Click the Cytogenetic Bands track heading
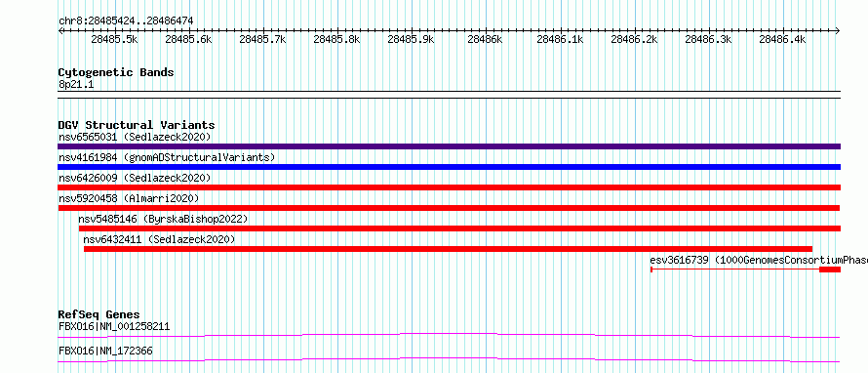Viewport: 868px width, 373px height. click(x=116, y=72)
